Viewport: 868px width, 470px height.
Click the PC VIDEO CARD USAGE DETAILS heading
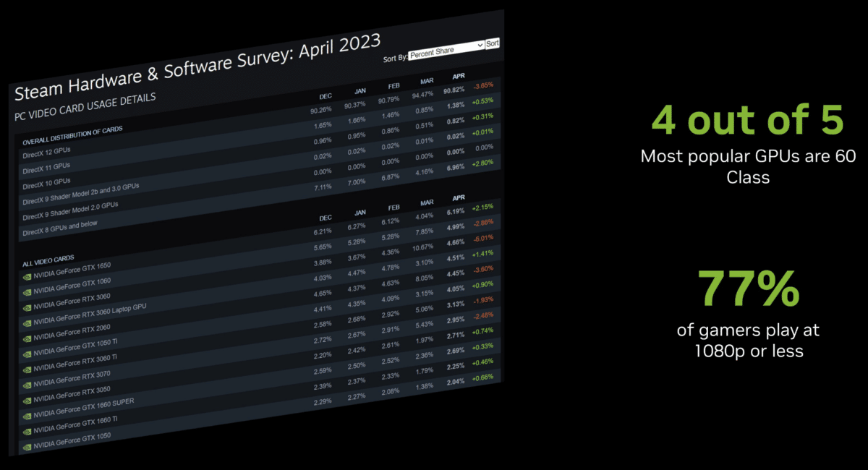pos(85,106)
